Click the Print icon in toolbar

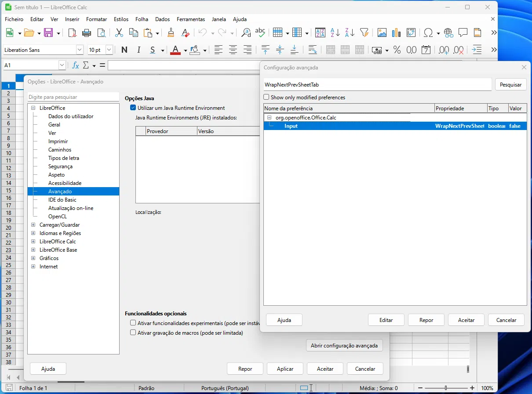click(x=87, y=33)
